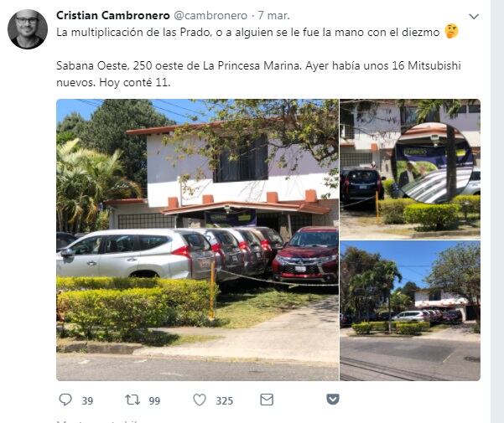Viewport: 504px width, 423px height.
Task: Open Cristian Cambronero display name link
Action: 113,15
